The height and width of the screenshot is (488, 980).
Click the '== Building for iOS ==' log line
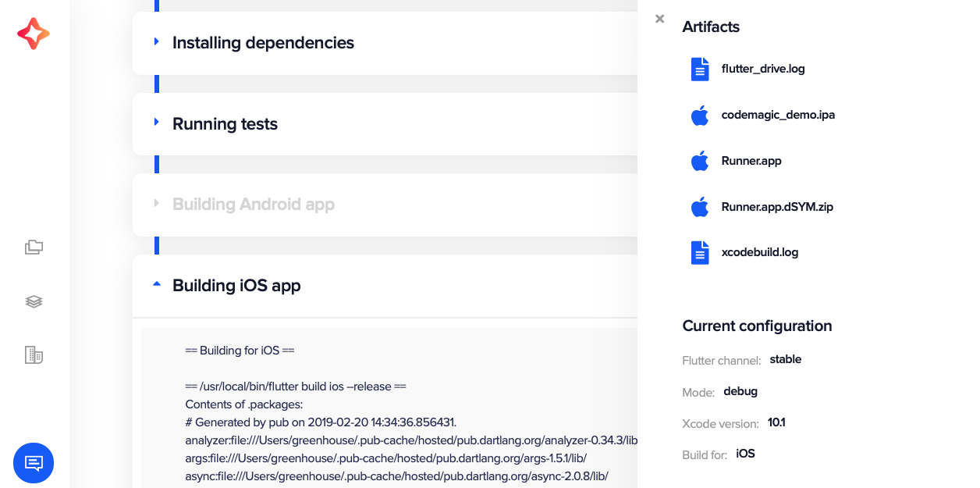point(240,351)
